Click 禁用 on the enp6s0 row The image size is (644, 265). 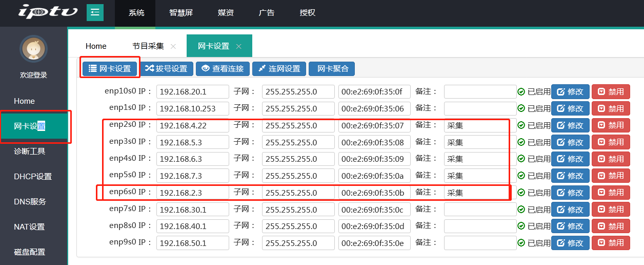click(610, 193)
